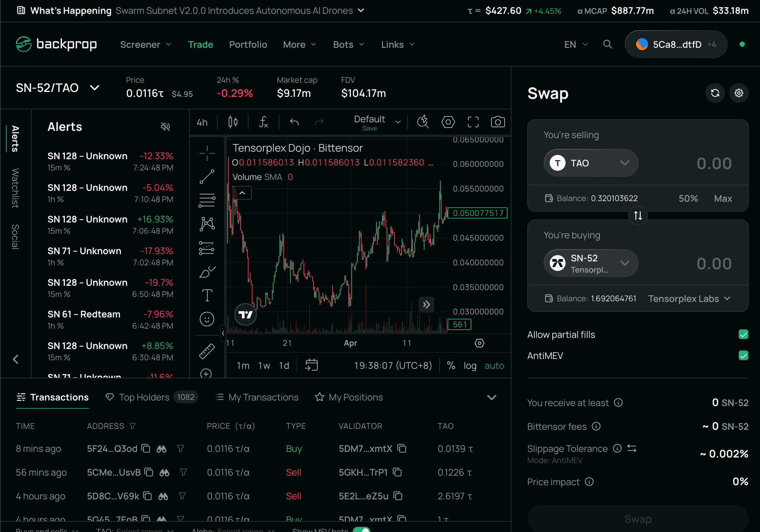Open SN-52/TAO pair dropdown

pyautogui.click(x=58, y=88)
